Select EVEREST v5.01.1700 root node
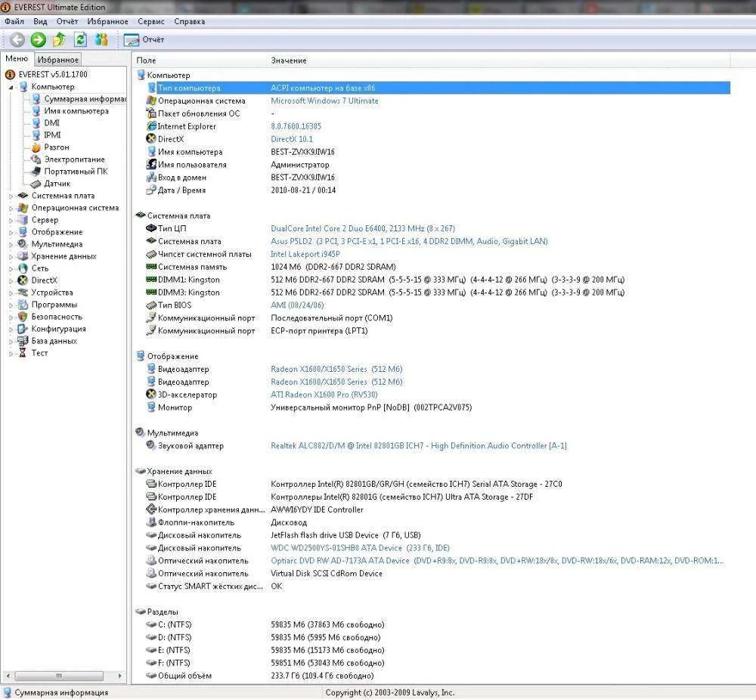Screen dimensions: 756x700 click(x=53, y=74)
